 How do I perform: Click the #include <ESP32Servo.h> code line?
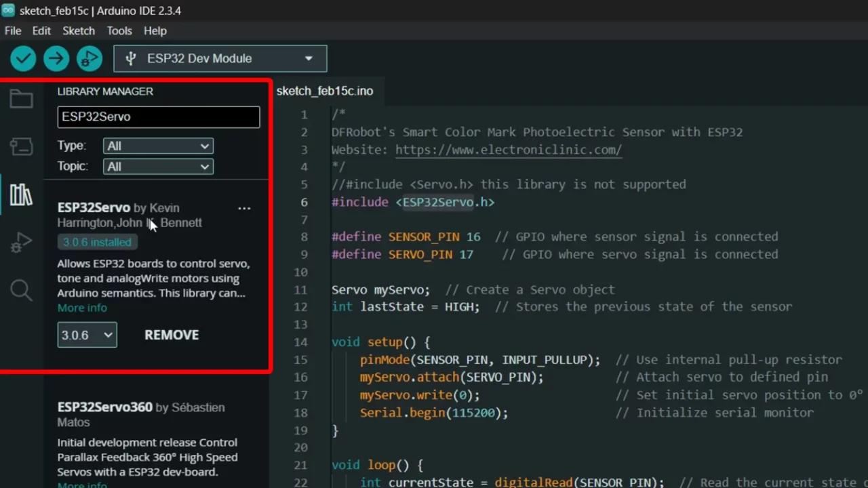[x=413, y=202]
